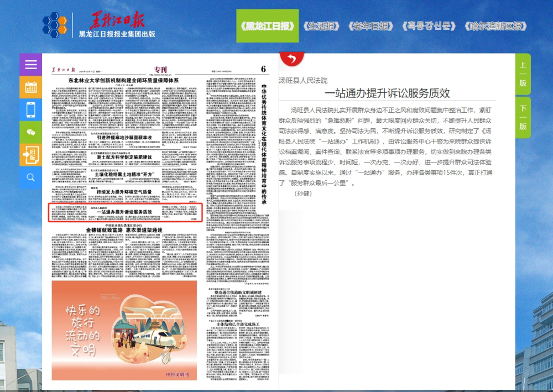Select the 《黑龙江日报》 tab
Screen dimensions: 553x392
click(x=267, y=26)
